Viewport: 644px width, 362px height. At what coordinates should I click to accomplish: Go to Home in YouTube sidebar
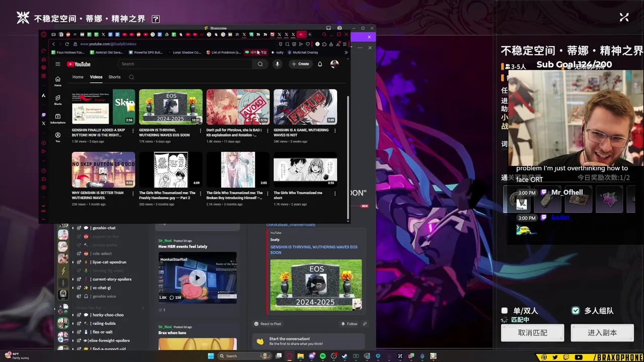[58, 81]
